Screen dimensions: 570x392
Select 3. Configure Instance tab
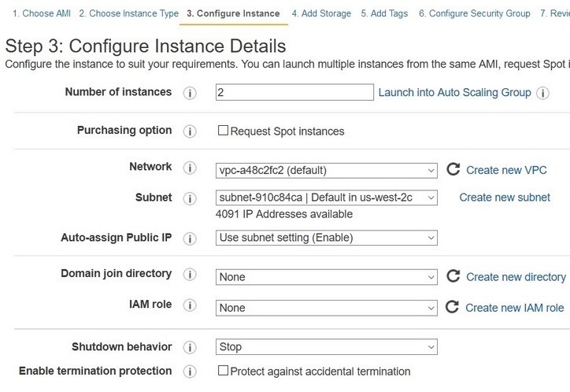tap(233, 13)
